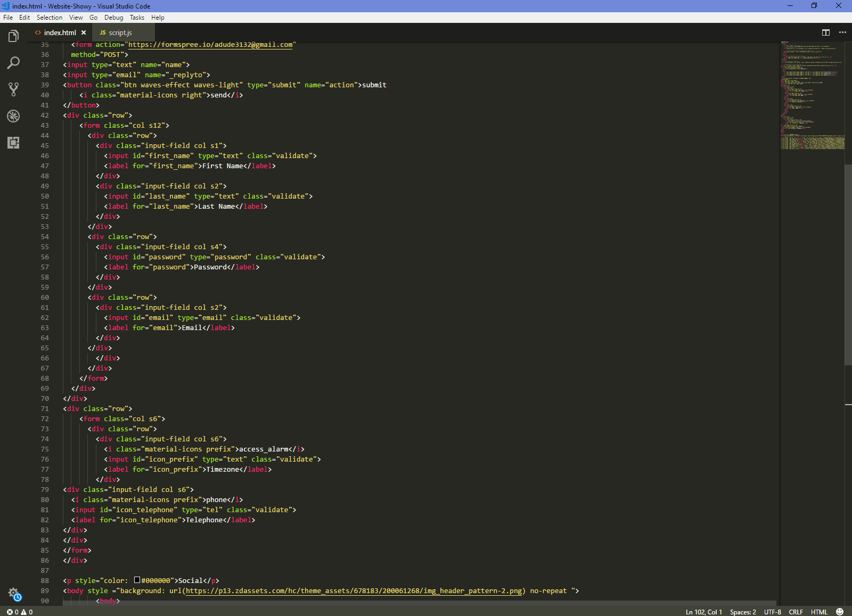Click the feedback smiley in status bar
The height and width of the screenshot is (616, 852).
click(840, 612)
